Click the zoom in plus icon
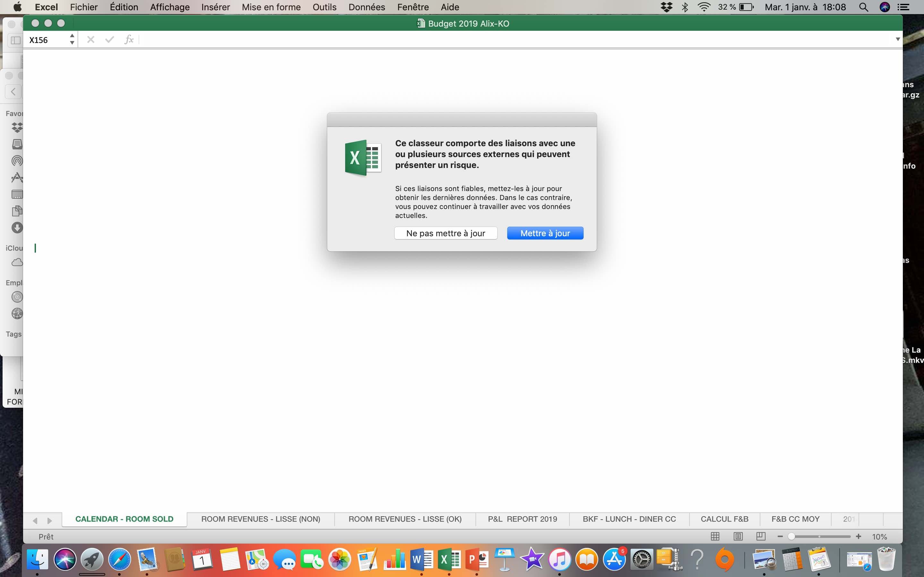 (x=858, y=537)
